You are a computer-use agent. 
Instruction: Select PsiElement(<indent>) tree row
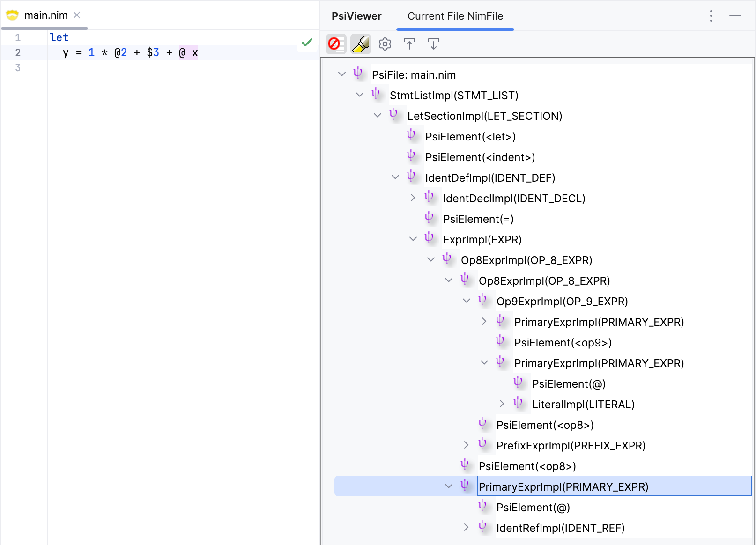click(480, 157)
